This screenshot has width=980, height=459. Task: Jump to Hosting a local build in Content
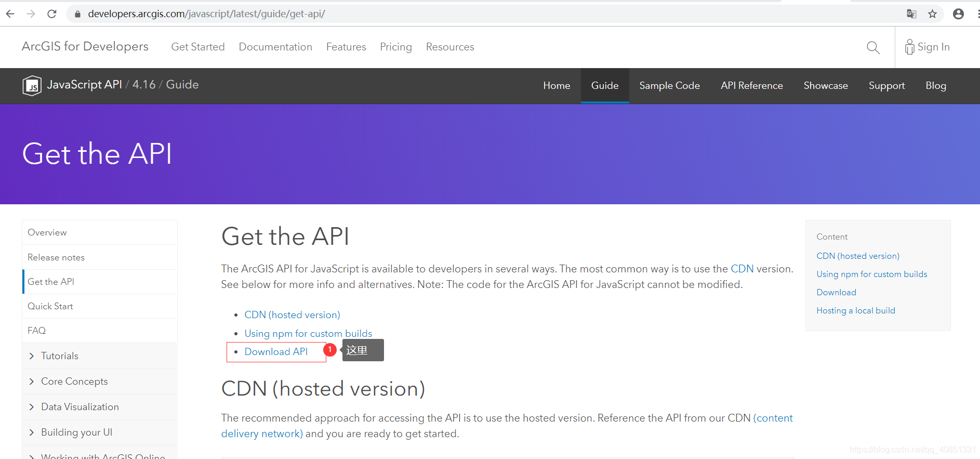click(x=856, y=310)
